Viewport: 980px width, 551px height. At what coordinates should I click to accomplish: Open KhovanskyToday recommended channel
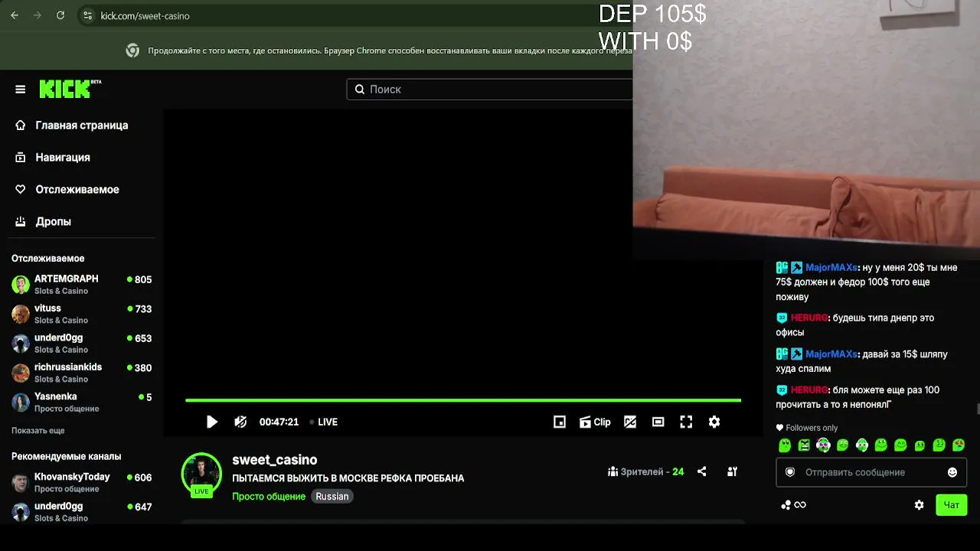(81, 482)
